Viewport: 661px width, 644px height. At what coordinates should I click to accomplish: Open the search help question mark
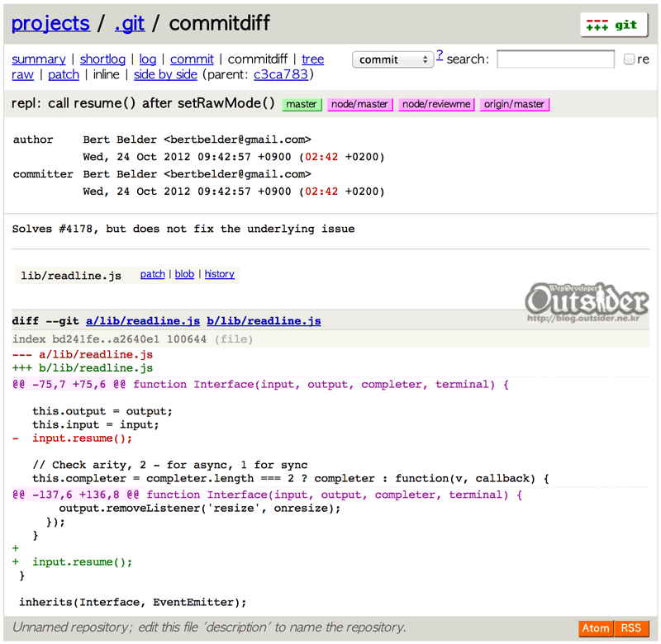point(440,55)
